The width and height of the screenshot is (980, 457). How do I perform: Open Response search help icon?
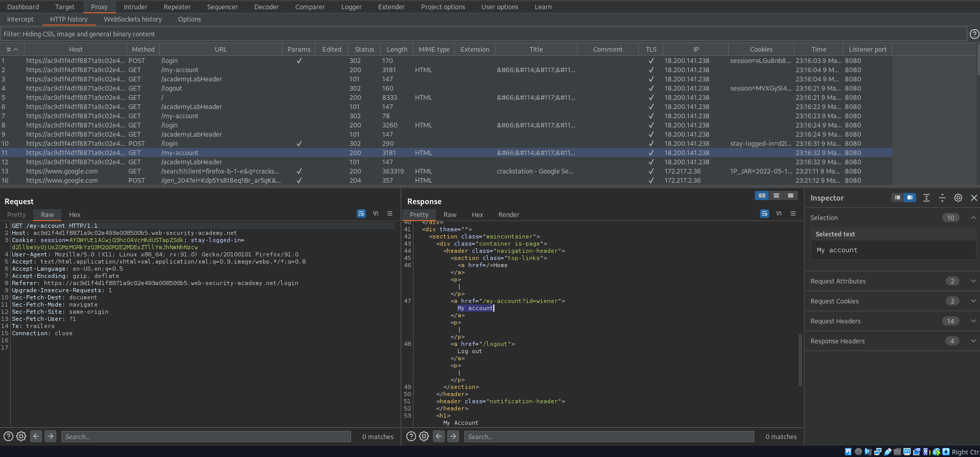click(411, 437)
